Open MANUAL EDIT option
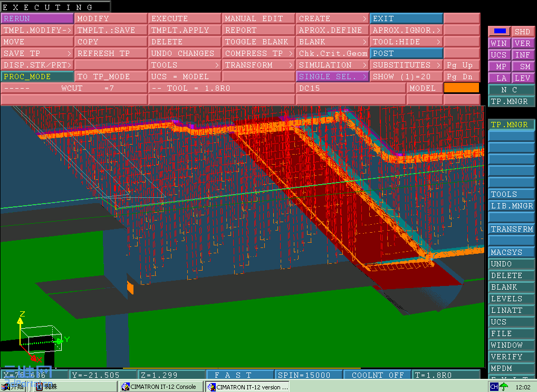Screen dimensions: 537x392 point(258,18)
